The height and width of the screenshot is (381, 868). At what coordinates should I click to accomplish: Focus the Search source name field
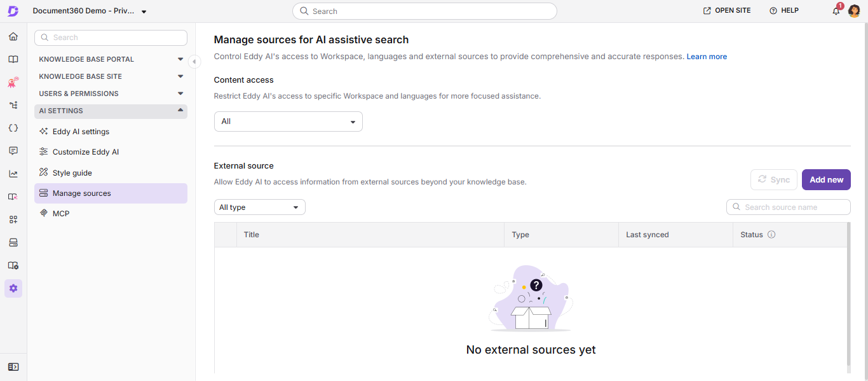pyautogui.click(x=788, y=207)
